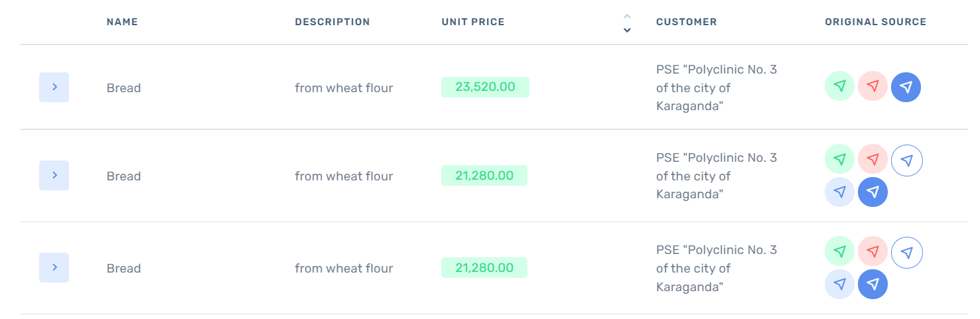Screen dimensions: 980x319
Task: Click red source icon in first Bread row
Action: tap(873, 87)
